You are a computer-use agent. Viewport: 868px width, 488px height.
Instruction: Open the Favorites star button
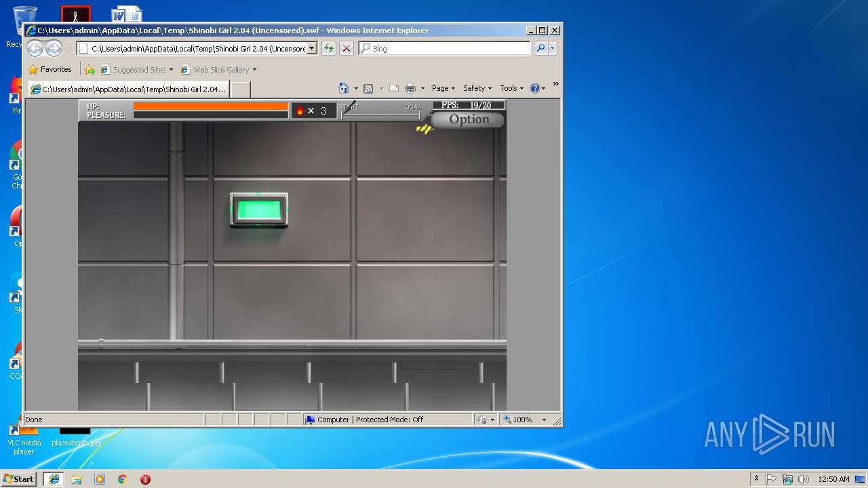point(50,69)
